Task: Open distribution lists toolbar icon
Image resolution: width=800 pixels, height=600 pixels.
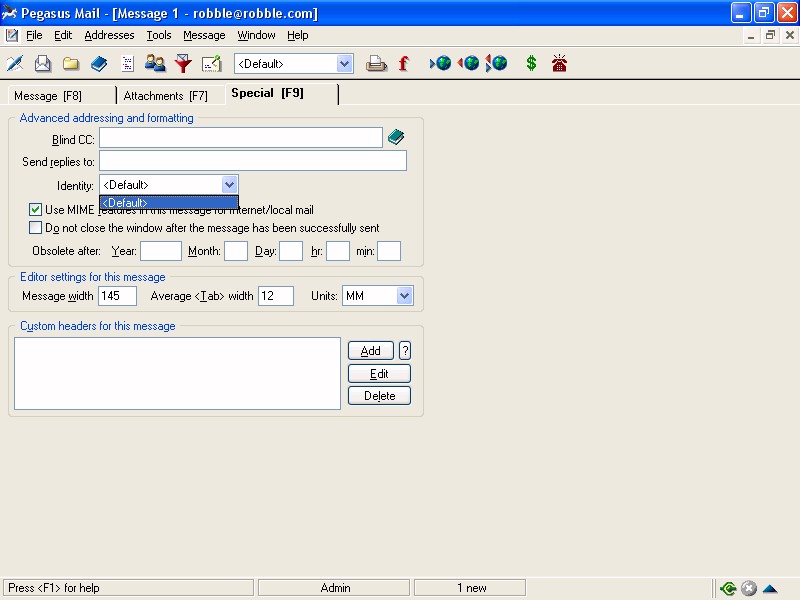Action: pos(127,64)
